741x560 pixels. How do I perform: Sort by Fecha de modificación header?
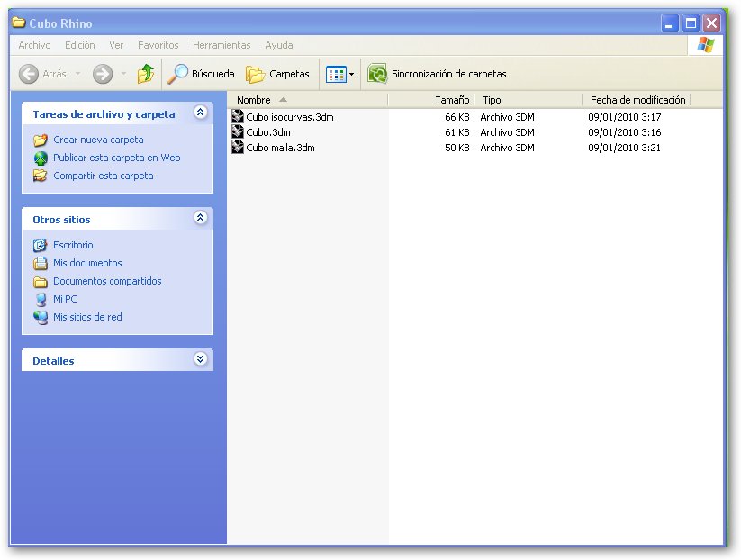point(637,100)
